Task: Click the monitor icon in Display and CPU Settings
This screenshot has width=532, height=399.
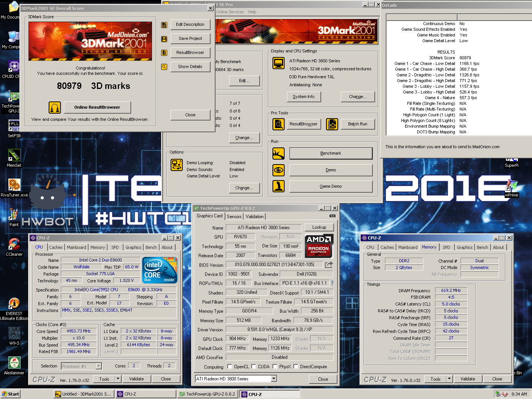Action: click(x=279, y=63)
